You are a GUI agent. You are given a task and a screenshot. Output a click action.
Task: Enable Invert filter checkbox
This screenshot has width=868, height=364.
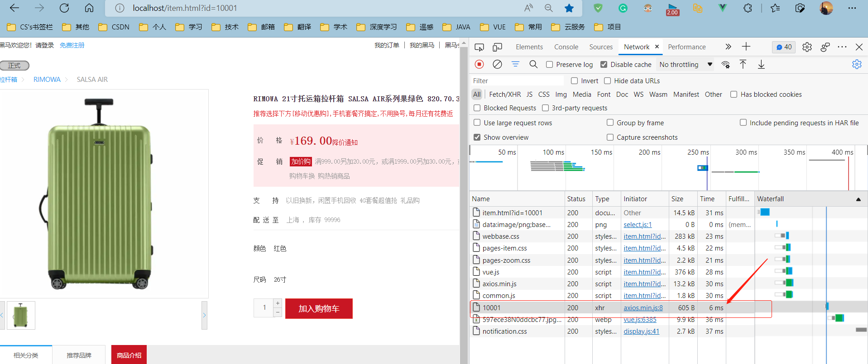click(574, 81)
